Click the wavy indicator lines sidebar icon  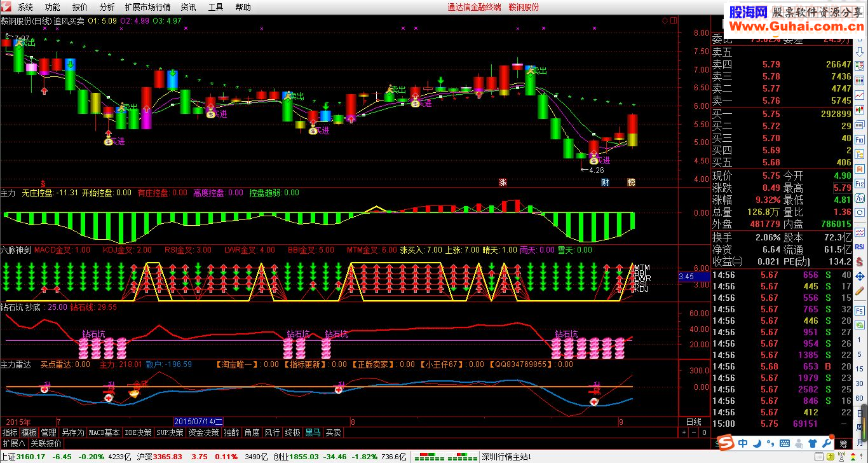[860, 232]
